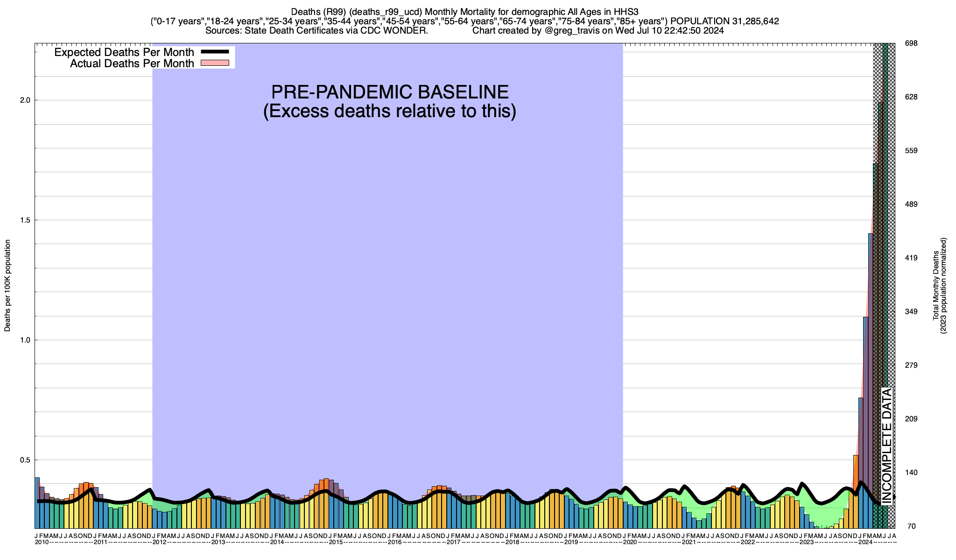Click the 70 value on the right axis
The height and width of the screenshot is (560, 956).
click(x=911, y=526)
